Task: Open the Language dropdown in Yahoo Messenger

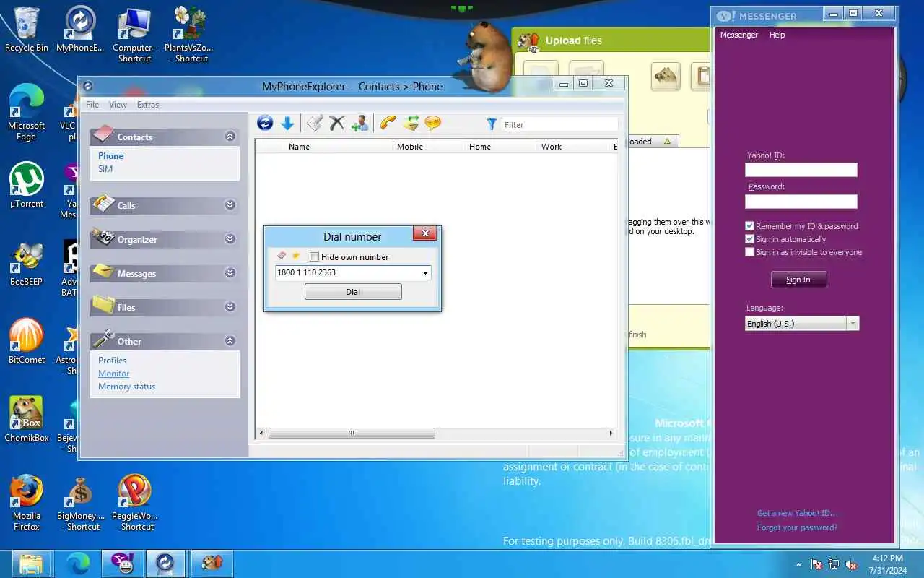Action: (853, 324)
